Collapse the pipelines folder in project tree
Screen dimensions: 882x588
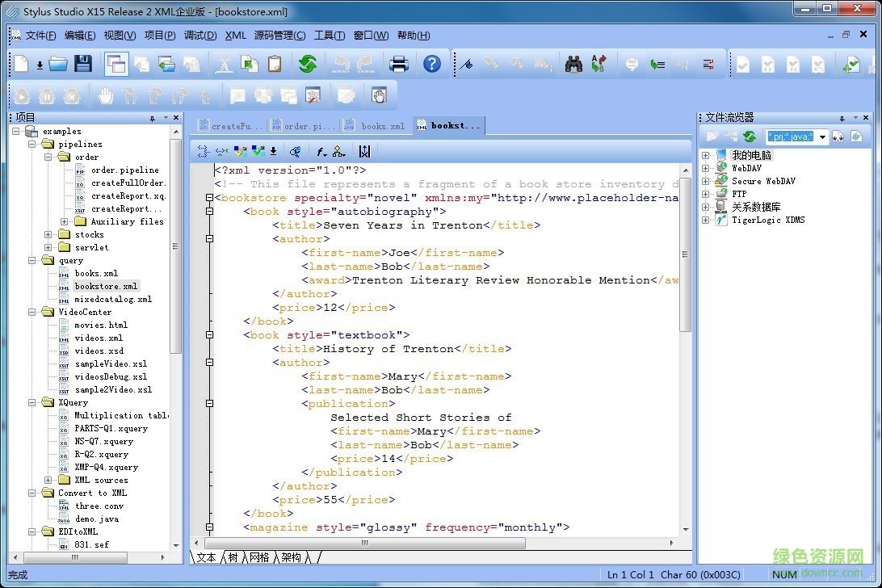32,145
